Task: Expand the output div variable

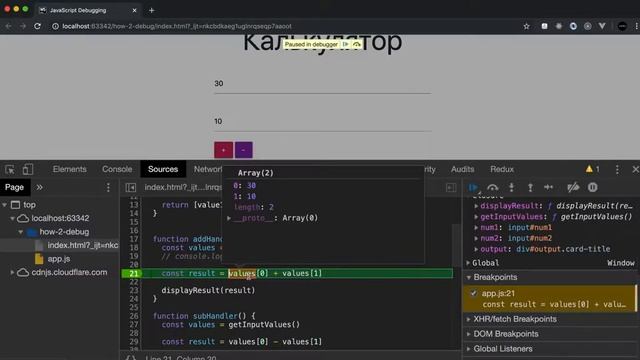Action: 476,249
